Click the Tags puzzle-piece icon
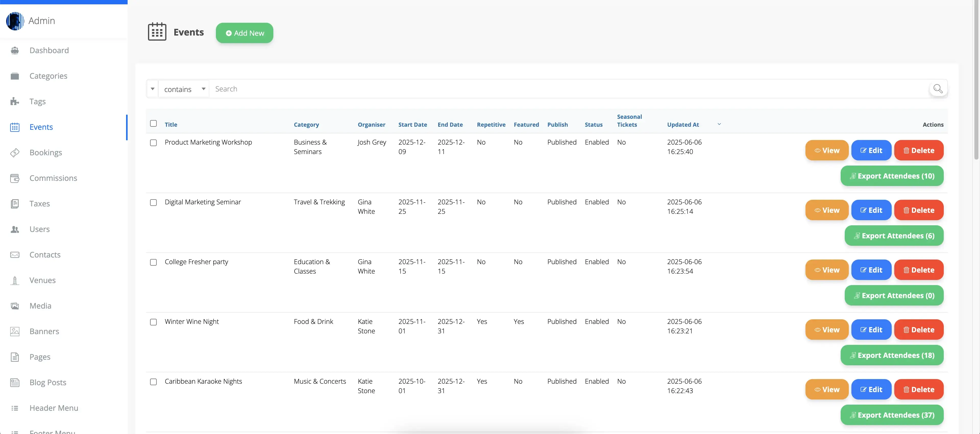This screenshot has height=434, width=980. click(x=15, y=101)
